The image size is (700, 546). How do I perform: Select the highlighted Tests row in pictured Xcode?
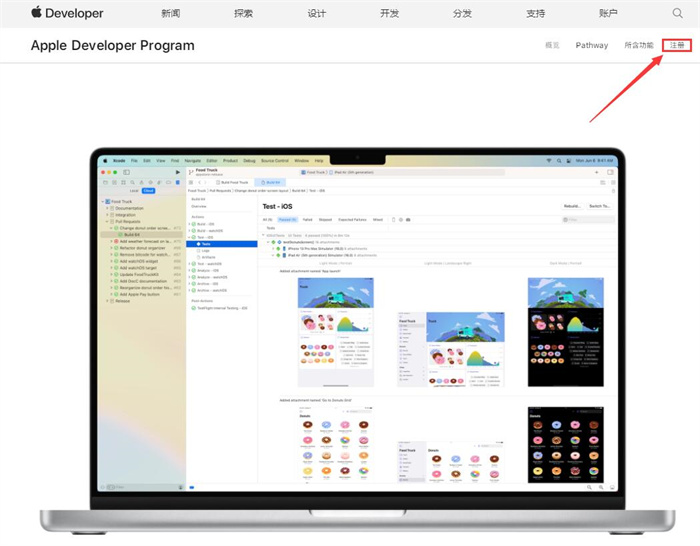click(x=222, y=244)
